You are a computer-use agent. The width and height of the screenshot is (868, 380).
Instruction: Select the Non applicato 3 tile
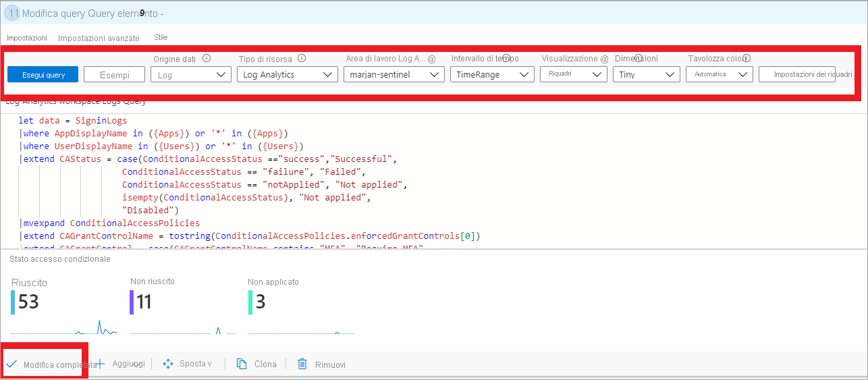pyautogui.click(x=301, y=306)
